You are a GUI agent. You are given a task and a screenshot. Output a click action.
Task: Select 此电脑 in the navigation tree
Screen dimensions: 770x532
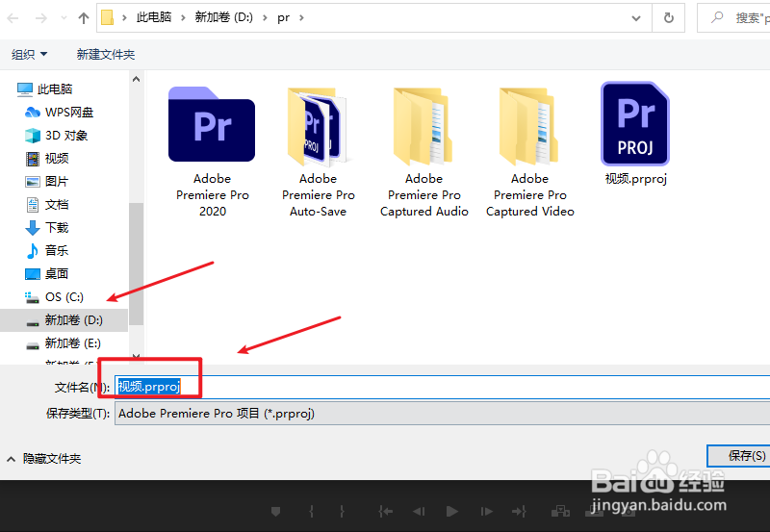(45, 89)
